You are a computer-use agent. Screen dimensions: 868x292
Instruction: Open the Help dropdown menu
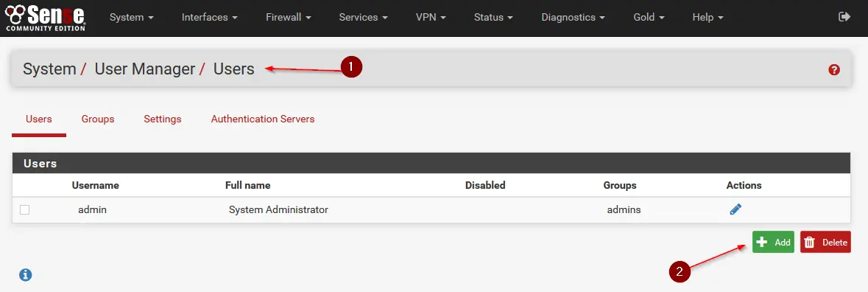pos(708,17)
